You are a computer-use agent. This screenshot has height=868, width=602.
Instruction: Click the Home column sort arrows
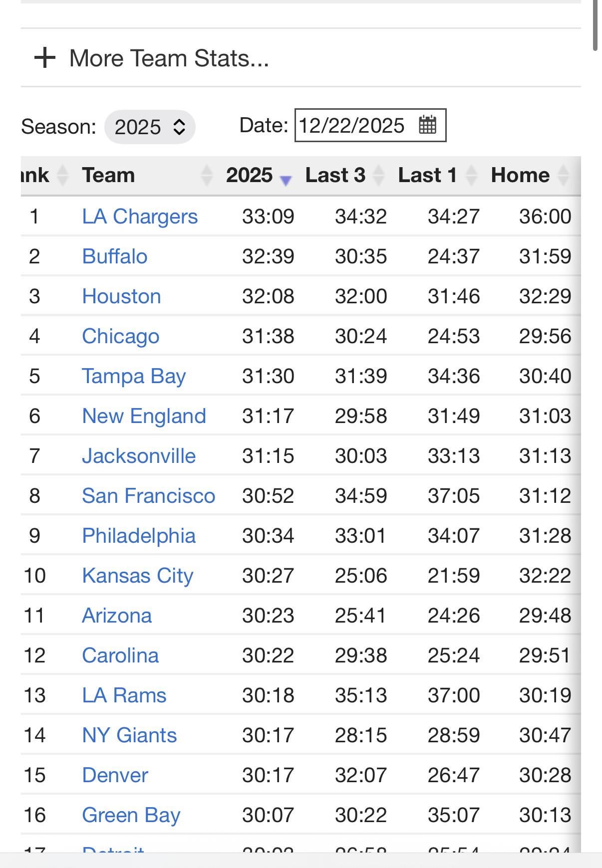pyautogui.click(x=564, y=175)
